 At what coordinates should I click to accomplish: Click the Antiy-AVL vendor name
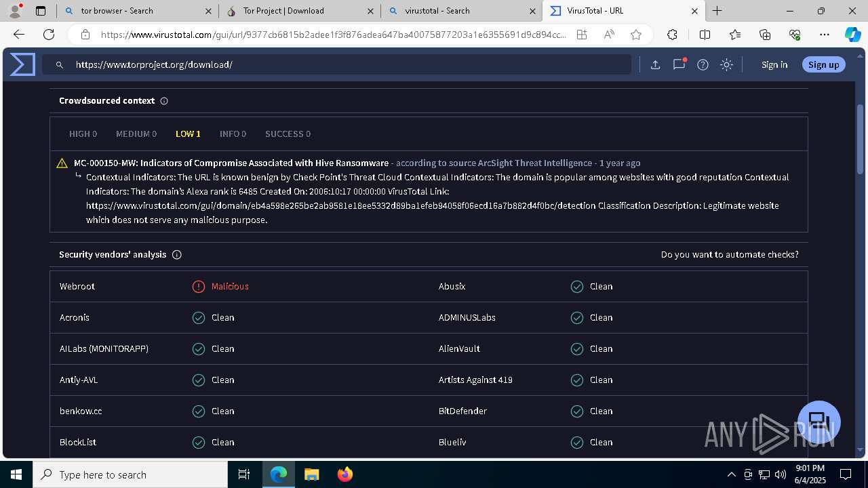pos(79,380)
